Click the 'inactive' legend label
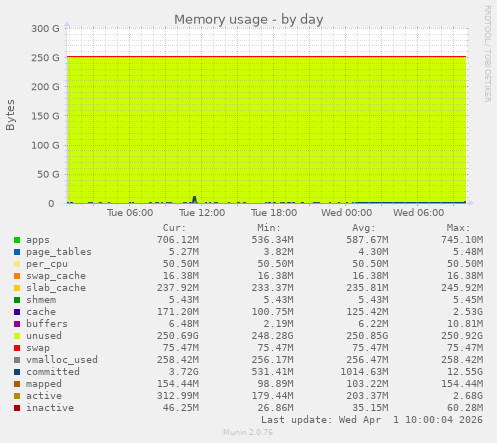497x443 pixels. (x=50, y=408)
